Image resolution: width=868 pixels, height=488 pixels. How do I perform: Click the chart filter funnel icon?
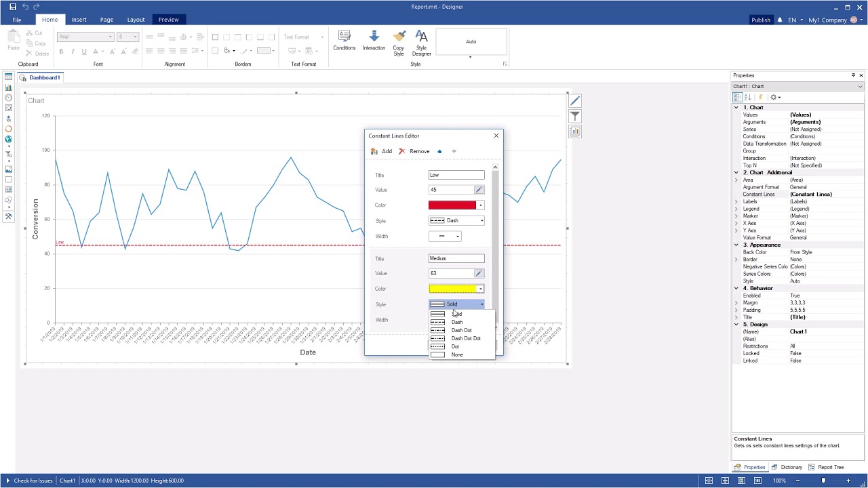[x=575, y=117]
